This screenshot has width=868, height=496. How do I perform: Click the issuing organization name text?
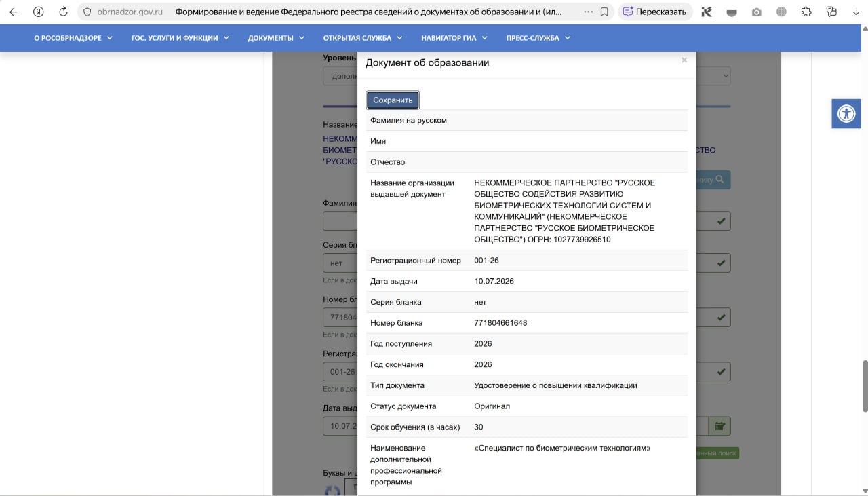coord(565,211)
